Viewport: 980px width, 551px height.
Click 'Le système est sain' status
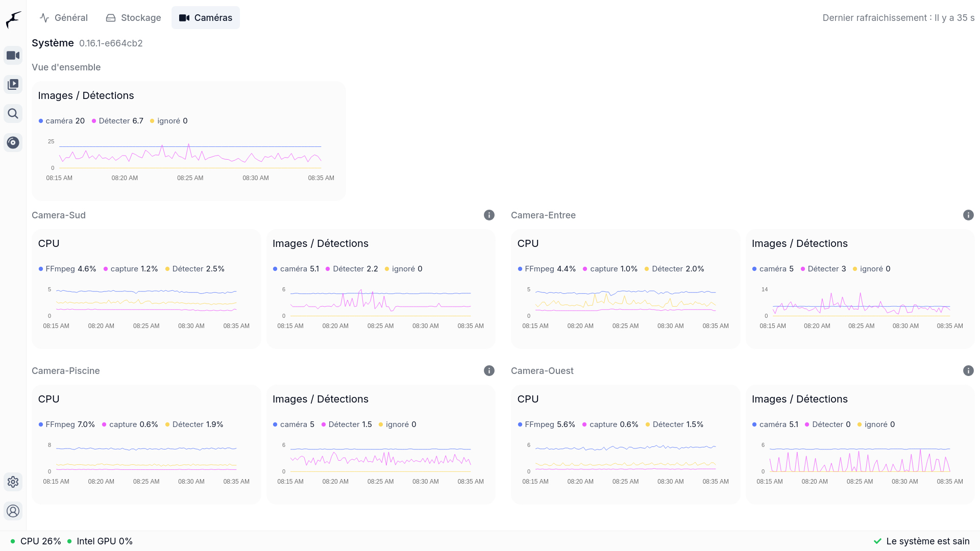pos(921,541)
